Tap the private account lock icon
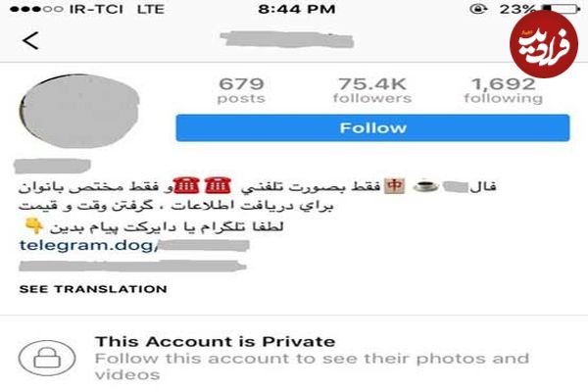The height and width of the screenshot is (392, 588). pyautogui.click(x=47, y=358)
